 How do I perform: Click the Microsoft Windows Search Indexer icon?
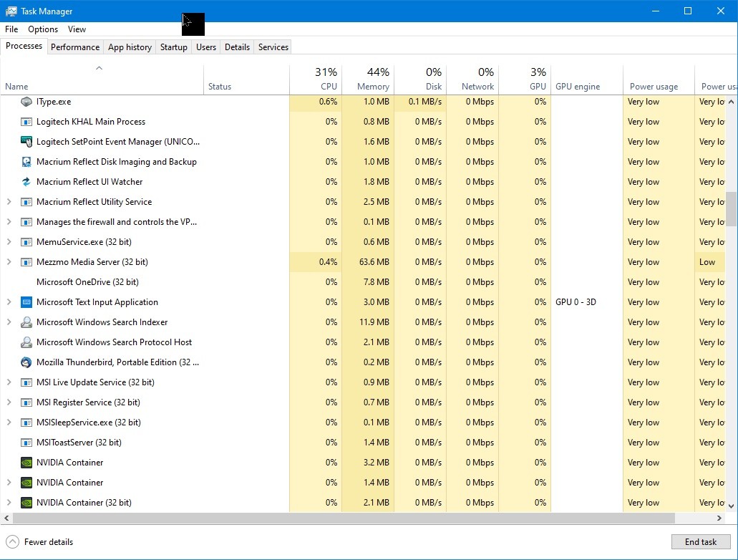[26, 322]
